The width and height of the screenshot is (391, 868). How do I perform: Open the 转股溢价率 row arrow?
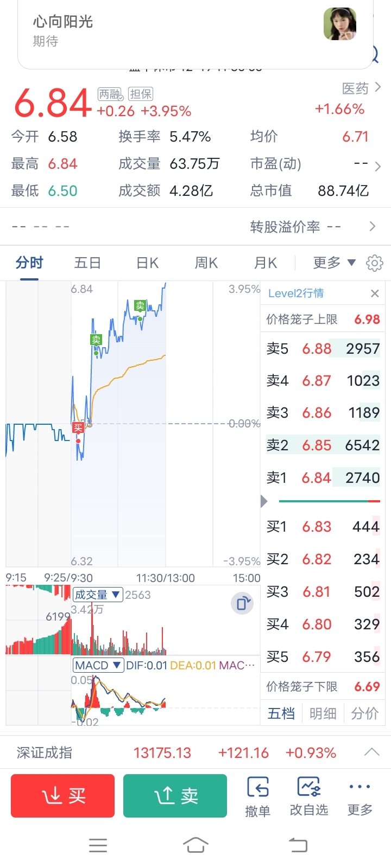(373, 226)
